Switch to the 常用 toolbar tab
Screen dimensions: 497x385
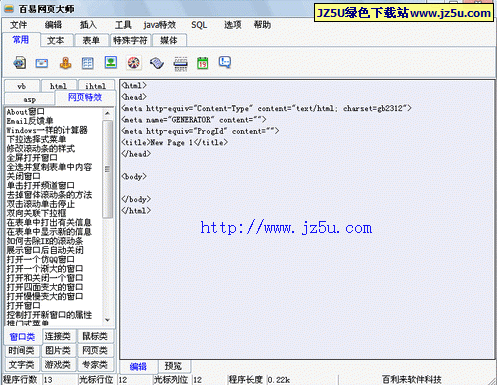tap(21, 40)
